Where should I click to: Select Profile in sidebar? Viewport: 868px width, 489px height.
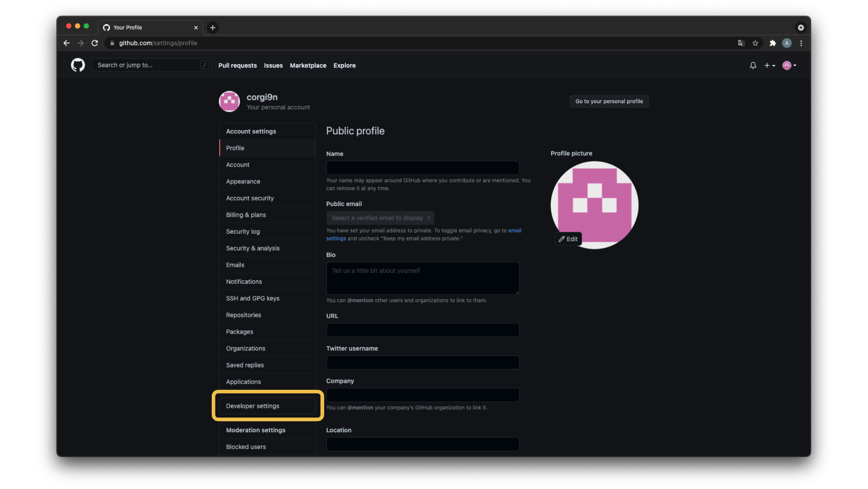pyautogui.click(x=267, y=148)
